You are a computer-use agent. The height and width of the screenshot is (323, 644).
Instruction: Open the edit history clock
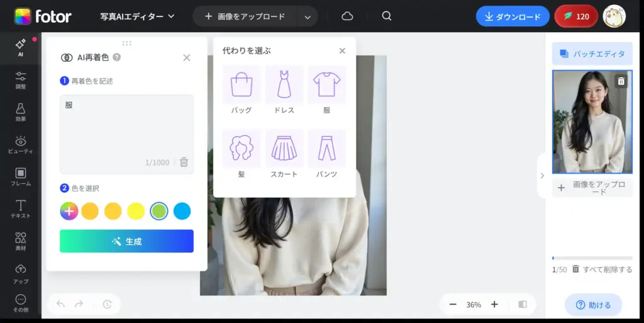[107, 304]
